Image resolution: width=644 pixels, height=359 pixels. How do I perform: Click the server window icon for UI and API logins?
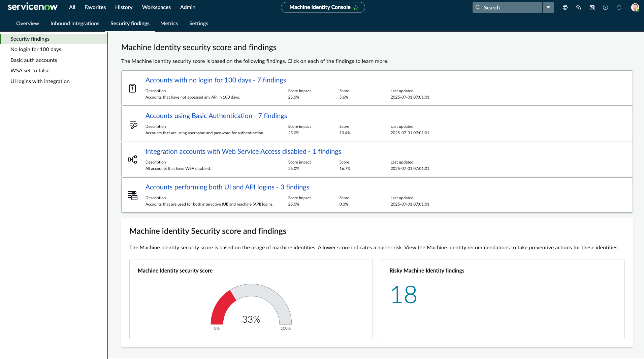(132, 195)
